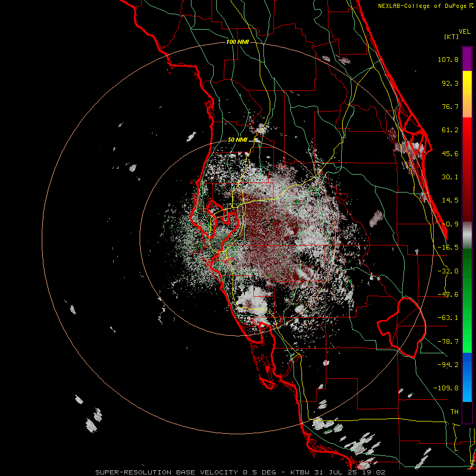Select the 30.1 velocity scale value

[x=450, y=177]
